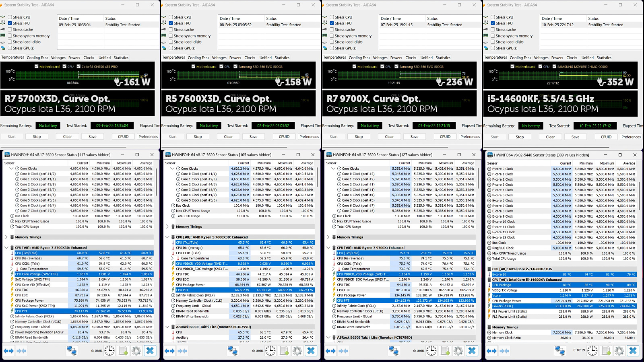Image resolution: width=644 pixels, height=362 pixels.
Task: Uncheck SAMSUNG MZVL8512HAJQ graph checkbox
Action: pyautogui.click(x=554, y=67)
